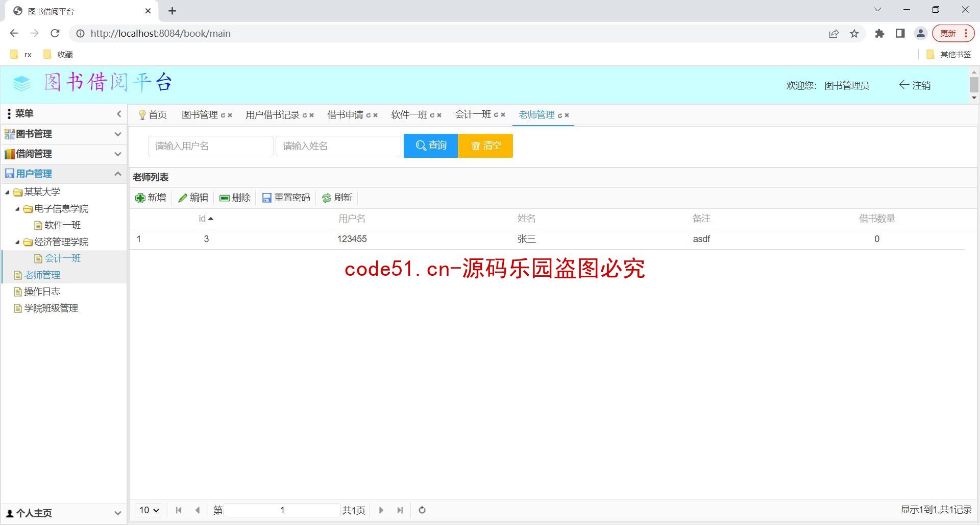Collapse the 经济管理学院 tree node triangle
Image resolution: width=980 pixels, height=526 pixels.
click(x=17, y=242)
